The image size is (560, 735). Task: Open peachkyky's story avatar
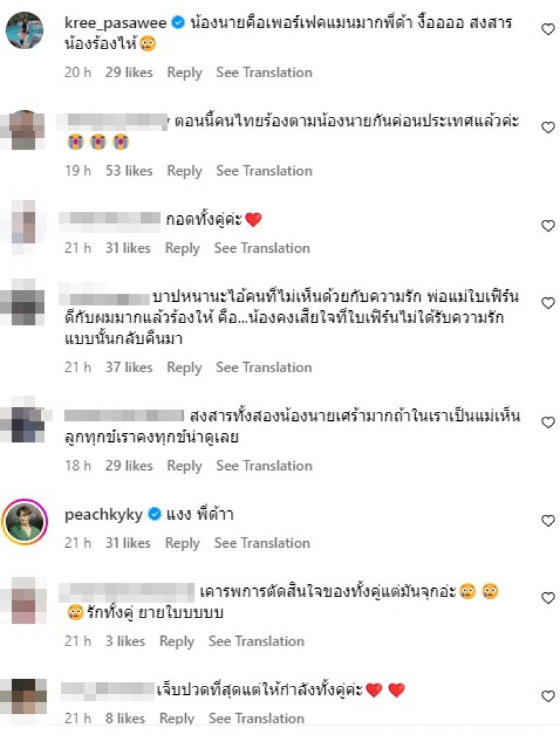[x=25, y=522]
